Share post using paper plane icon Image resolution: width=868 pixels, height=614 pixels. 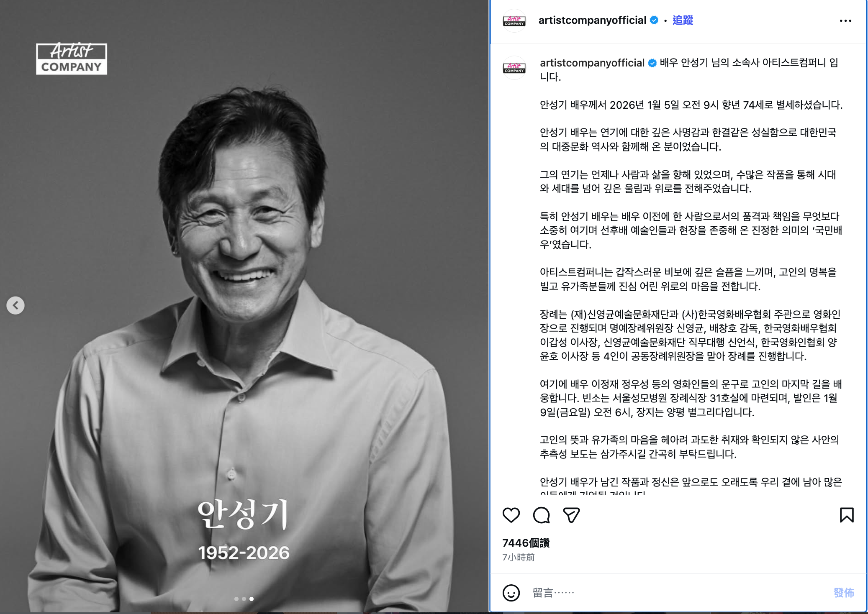click(571, 515)
